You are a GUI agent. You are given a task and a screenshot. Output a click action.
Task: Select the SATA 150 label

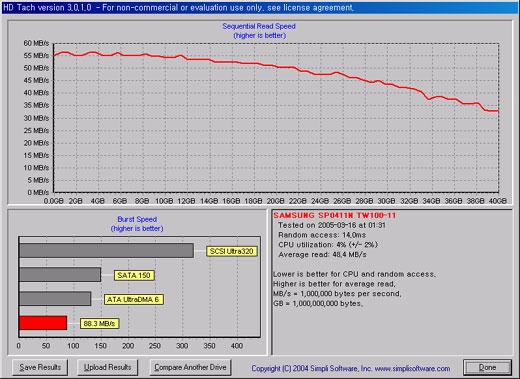click(134, 275)
